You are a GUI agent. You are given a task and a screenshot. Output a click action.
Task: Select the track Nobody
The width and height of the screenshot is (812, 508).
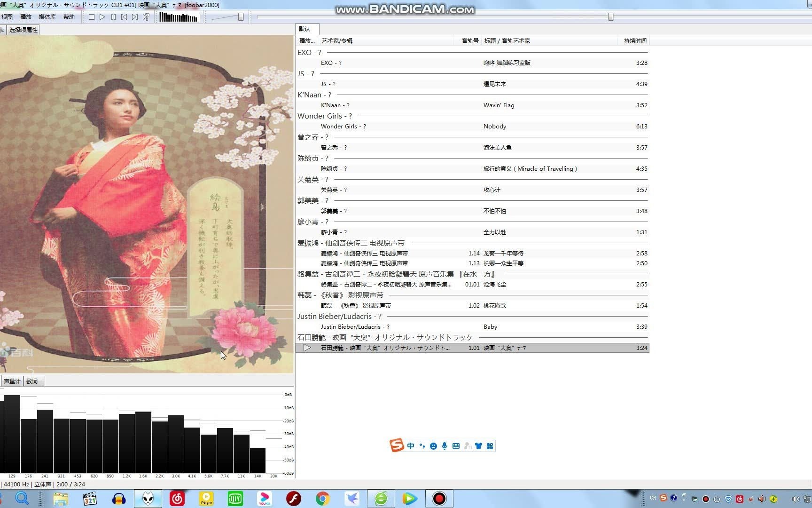pos(472,127)
